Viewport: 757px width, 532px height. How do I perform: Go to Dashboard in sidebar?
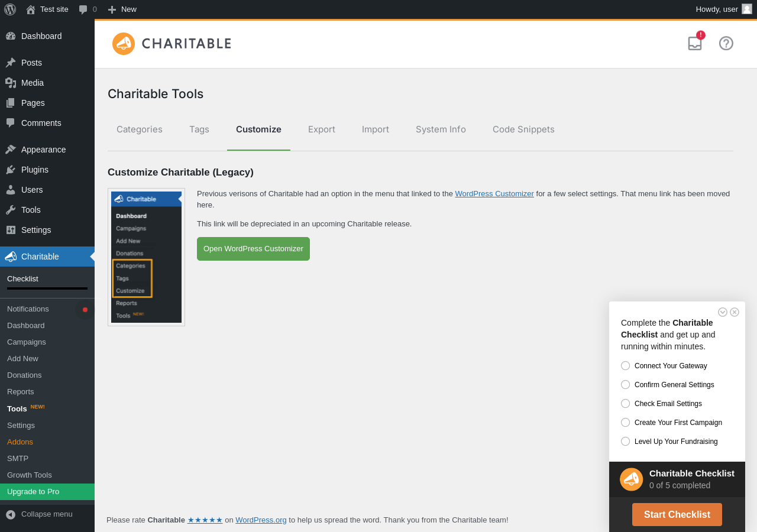[x=47, y=36]
